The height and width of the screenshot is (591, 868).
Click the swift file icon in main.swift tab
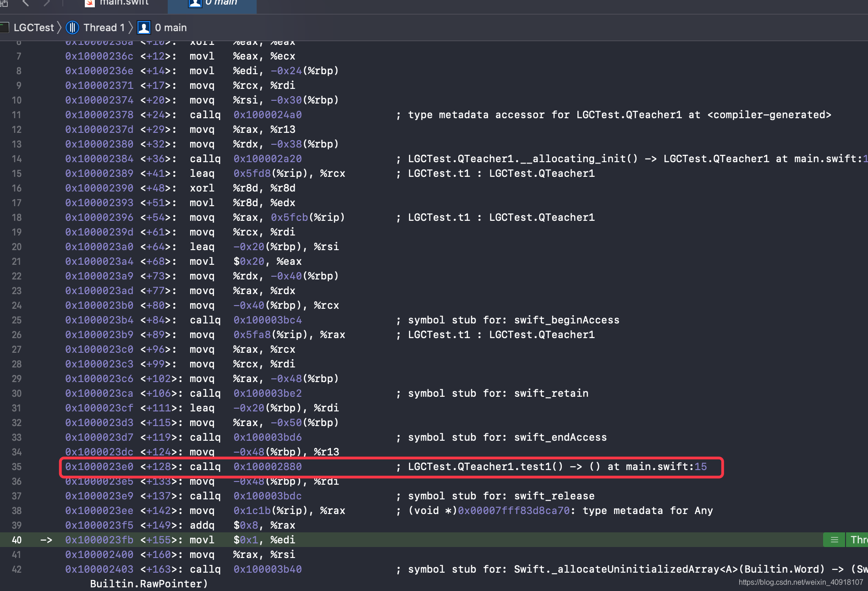[90, 3]
